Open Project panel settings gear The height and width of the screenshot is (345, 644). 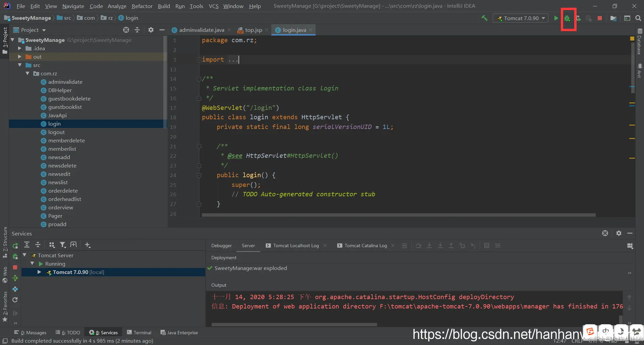[x=151, y=30]
